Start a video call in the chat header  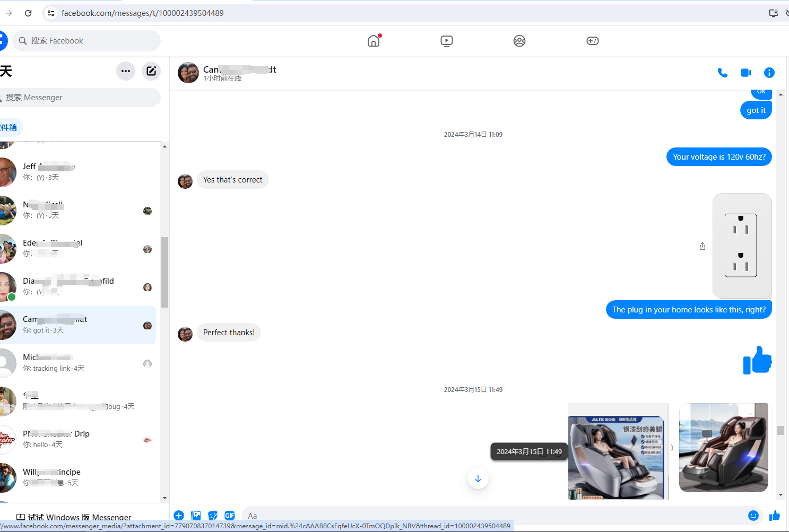[x=745, y=73]
